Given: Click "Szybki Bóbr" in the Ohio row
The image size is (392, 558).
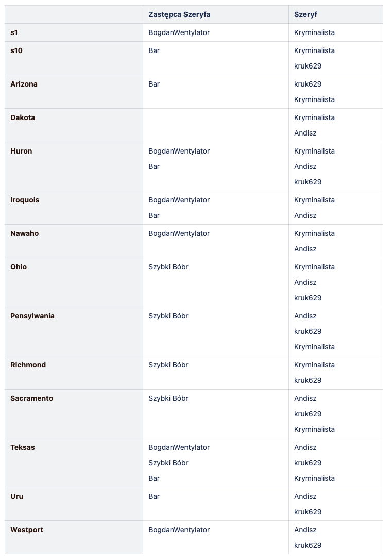Looking at the screenshot, I should 168,267.
